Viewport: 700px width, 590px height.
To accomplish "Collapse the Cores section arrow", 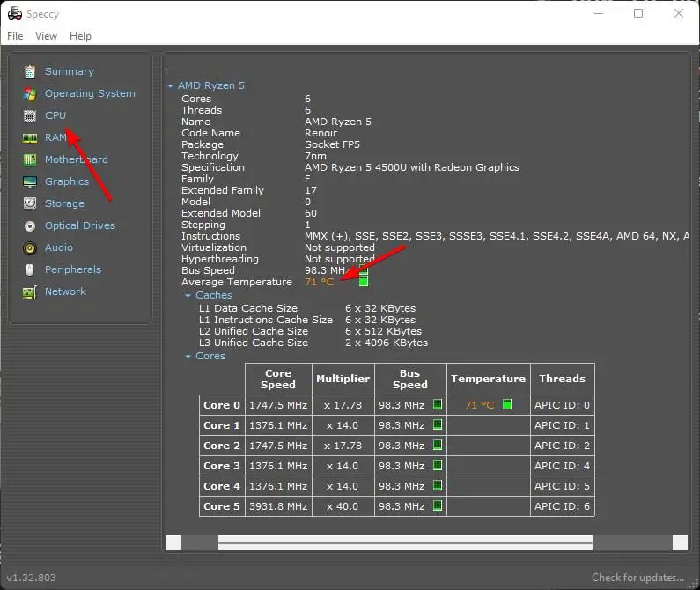I will tap(188, 357).
